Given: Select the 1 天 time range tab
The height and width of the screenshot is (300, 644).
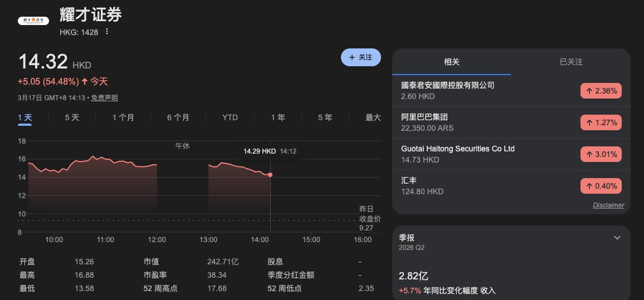Looking at the screenshot, I should tap(25, 118).
